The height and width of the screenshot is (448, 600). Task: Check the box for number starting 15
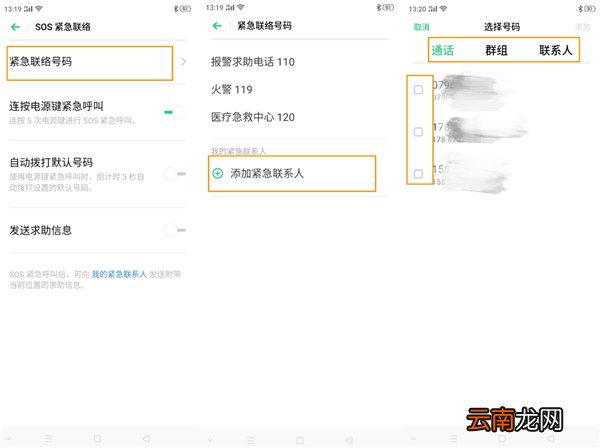(x=418, y=174)
